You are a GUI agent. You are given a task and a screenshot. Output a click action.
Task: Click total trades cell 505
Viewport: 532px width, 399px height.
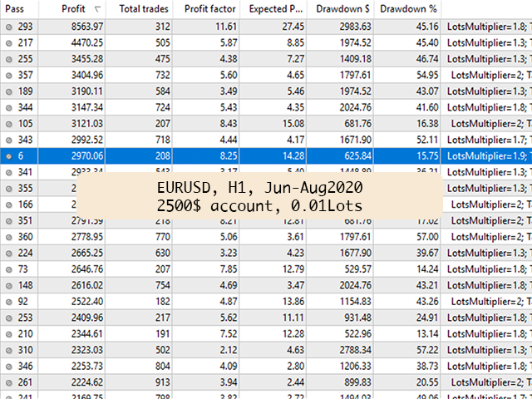click(163, 42)
